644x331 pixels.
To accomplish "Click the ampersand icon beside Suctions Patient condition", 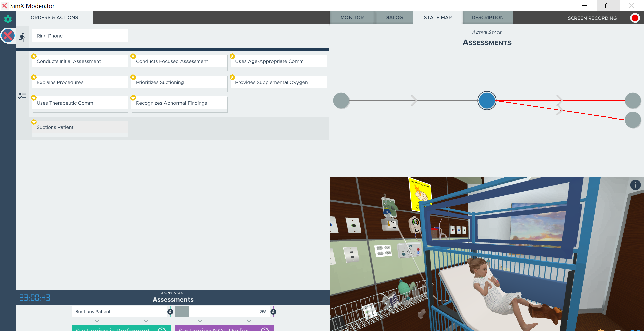I will (170, 312).
